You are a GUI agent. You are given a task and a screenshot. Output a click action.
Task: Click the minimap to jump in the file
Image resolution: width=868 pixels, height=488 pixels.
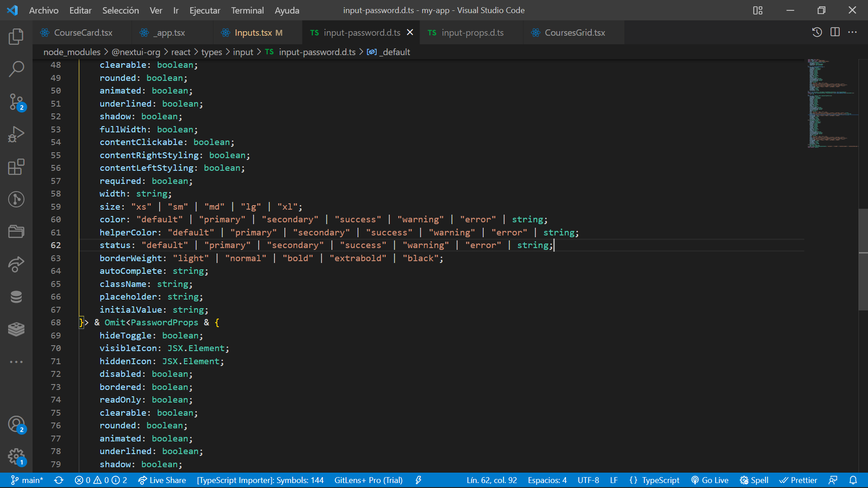tap(832, 104)
